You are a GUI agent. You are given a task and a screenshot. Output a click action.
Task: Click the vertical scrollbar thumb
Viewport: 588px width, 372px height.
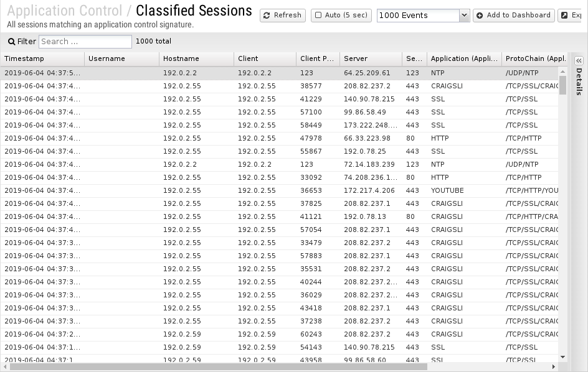(562, 85)
